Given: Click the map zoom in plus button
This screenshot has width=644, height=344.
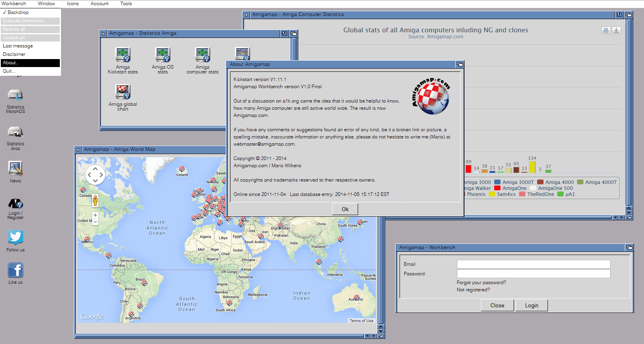Looking at the screenshot, I should [95, 215].
